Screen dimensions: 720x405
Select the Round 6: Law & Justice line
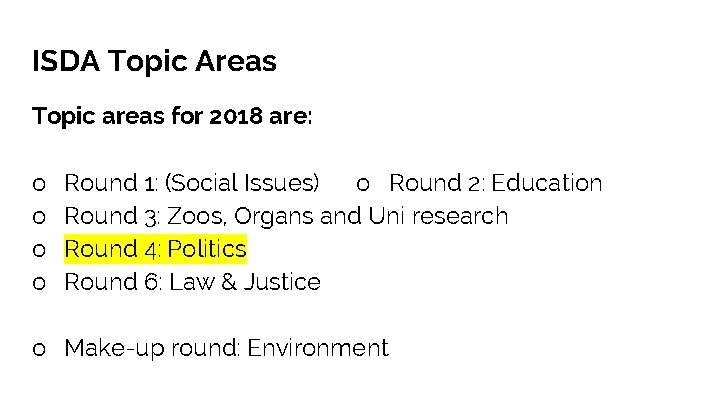pos(192,282)
